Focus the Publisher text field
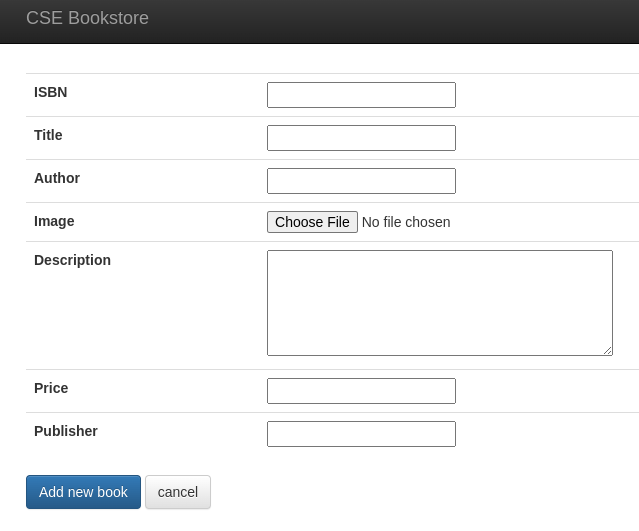Screen dimensions: 639x531 point(361,434)
